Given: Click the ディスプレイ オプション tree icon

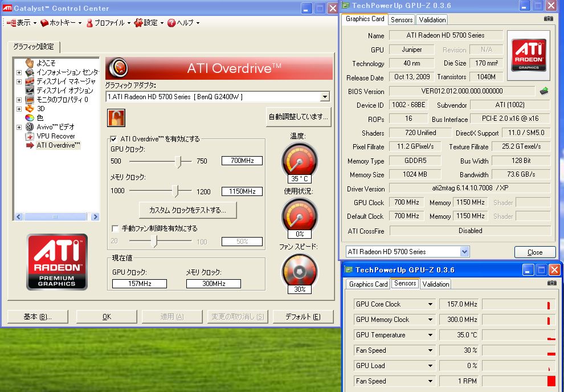Looking at the screenshot, I should [30, 90].
